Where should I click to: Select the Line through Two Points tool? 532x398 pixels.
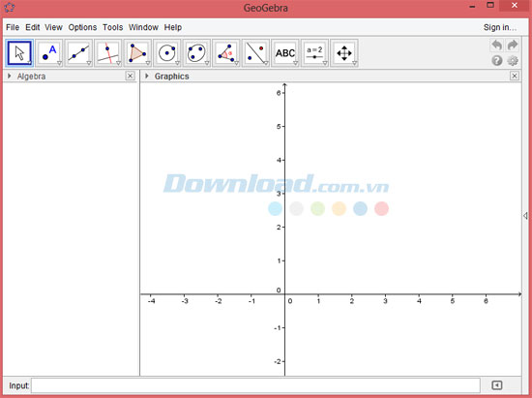(78, 53)
